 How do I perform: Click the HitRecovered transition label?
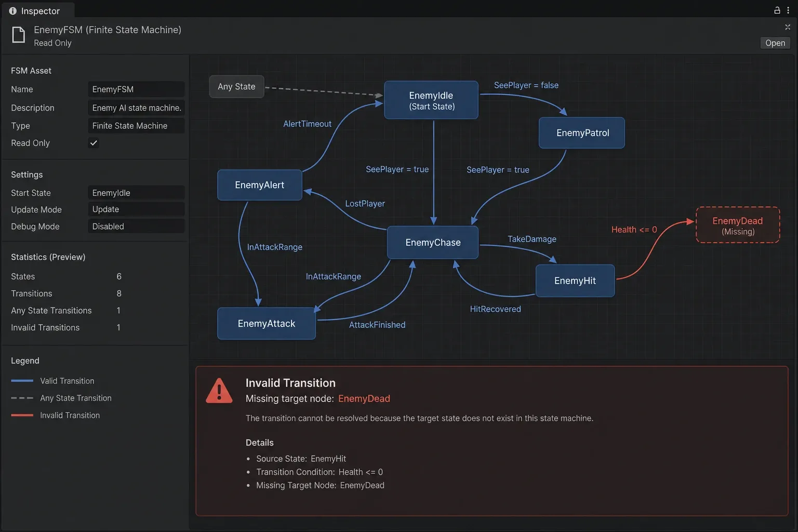pos(495,309)
